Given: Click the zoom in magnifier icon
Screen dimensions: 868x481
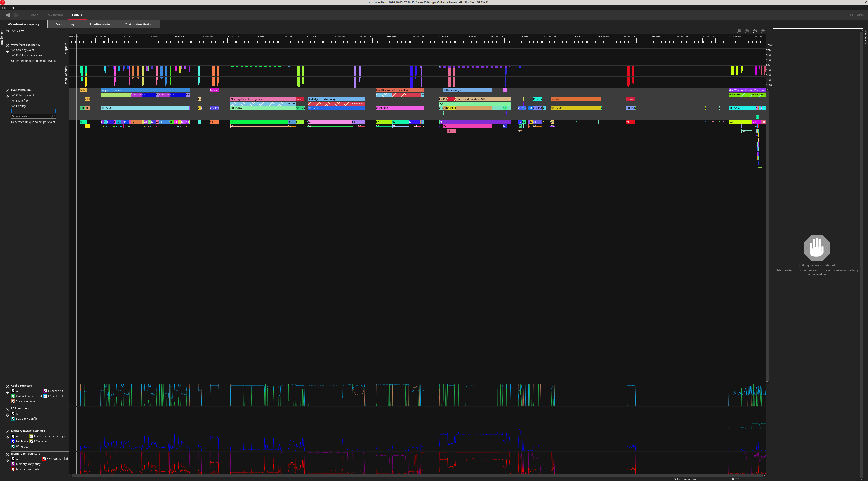Looking at the screenshot, I should [755, 31].
